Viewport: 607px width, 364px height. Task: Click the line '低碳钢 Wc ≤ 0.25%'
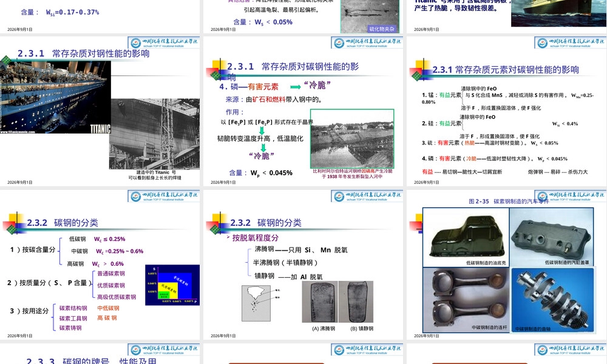(x=97, y=239)
